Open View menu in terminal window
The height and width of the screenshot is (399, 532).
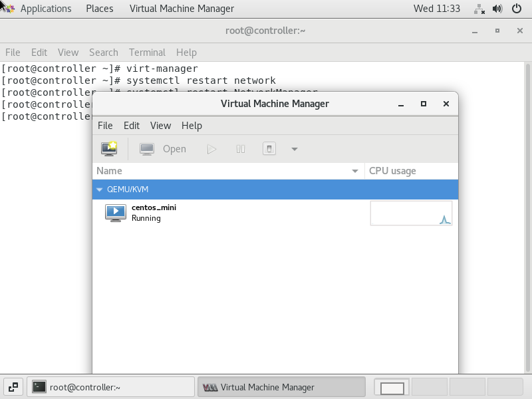68,53
